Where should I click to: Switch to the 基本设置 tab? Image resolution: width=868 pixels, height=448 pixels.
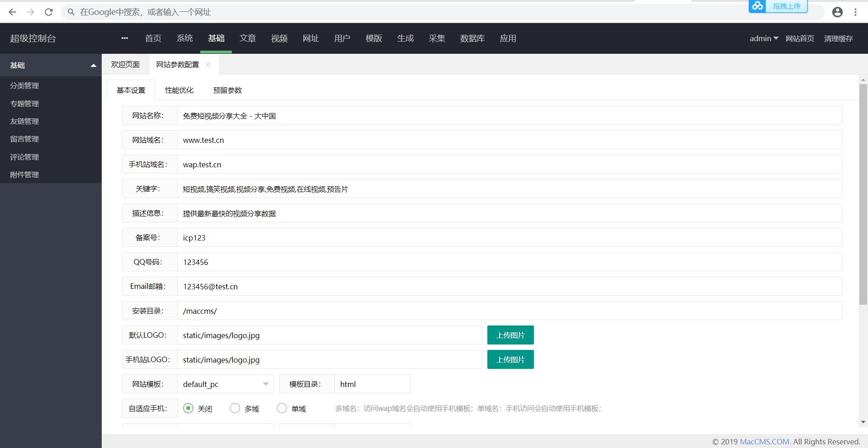click(x=131, y=90)
